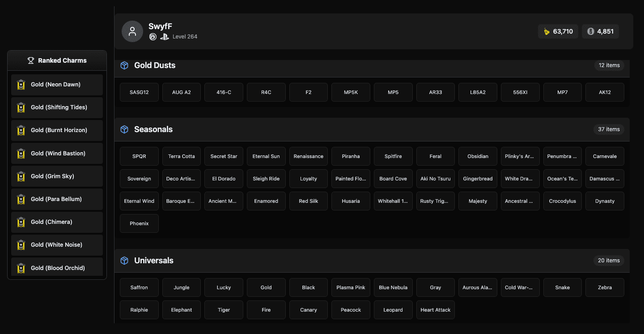The width and height of the screenshot is (644, 334).
Task: Click the R6 Credits icon showing 4,851
Action: click(x=589, y=31)
